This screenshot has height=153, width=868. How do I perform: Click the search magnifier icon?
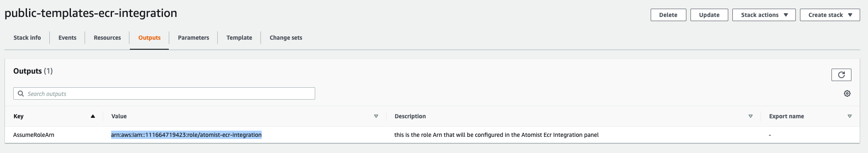click(x=21, y=93)
